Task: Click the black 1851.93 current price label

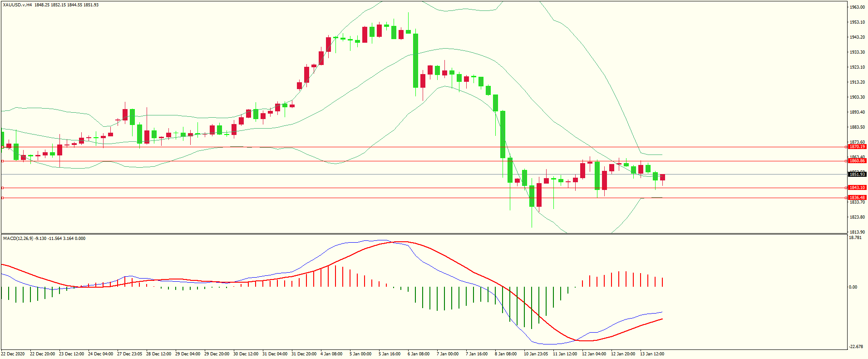Action: tap(857, 175)
